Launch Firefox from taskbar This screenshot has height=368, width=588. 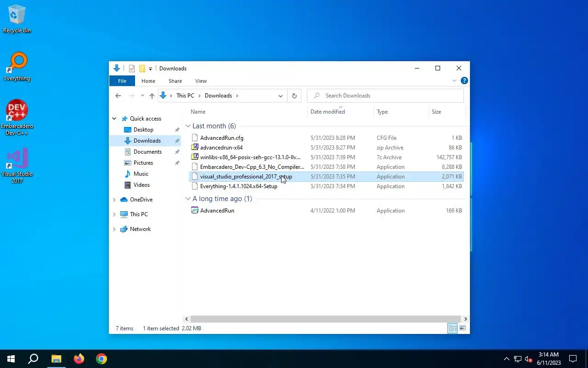pyautogui.click(x=79, y=359)
